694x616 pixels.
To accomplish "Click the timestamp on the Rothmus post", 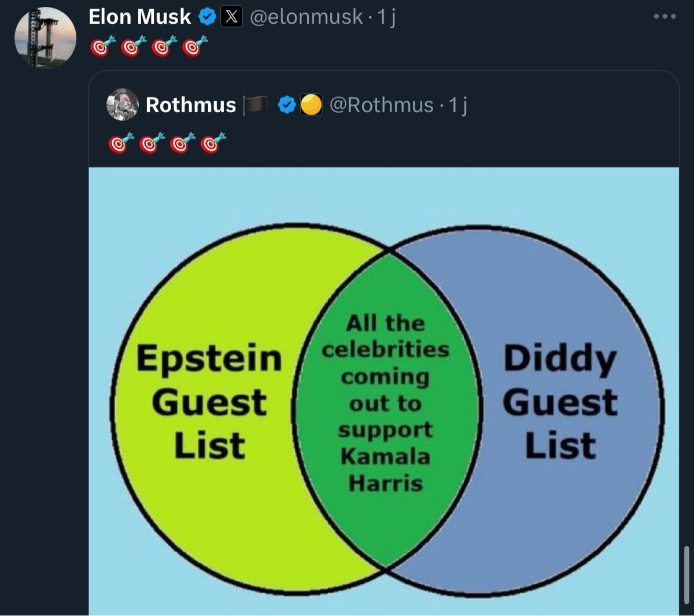I will pyautogui.click(x=458, y=105).
